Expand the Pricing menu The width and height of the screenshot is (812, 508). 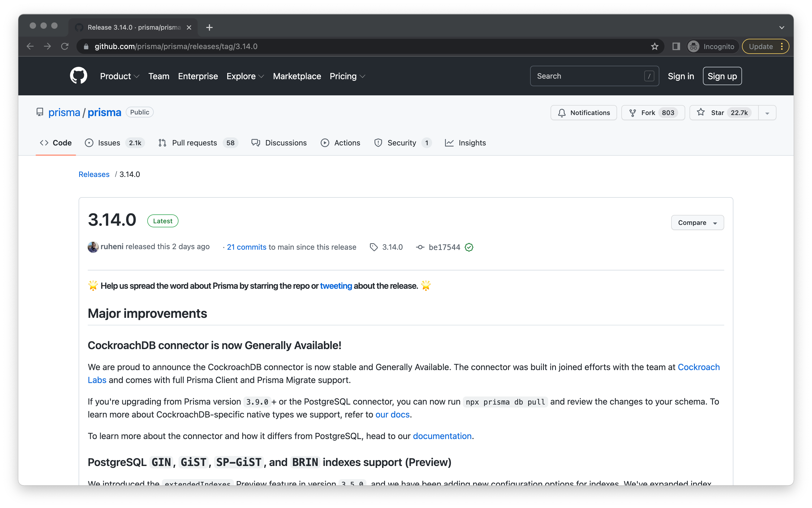tap(347, 76)
